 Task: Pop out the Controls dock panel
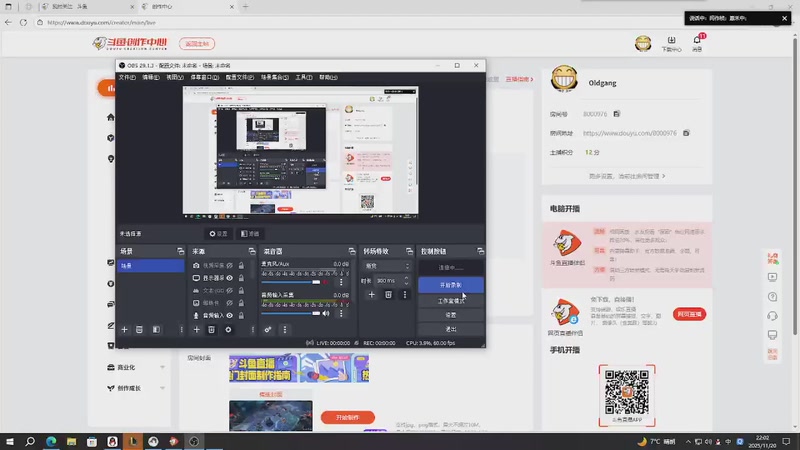(x=481, y=251)
